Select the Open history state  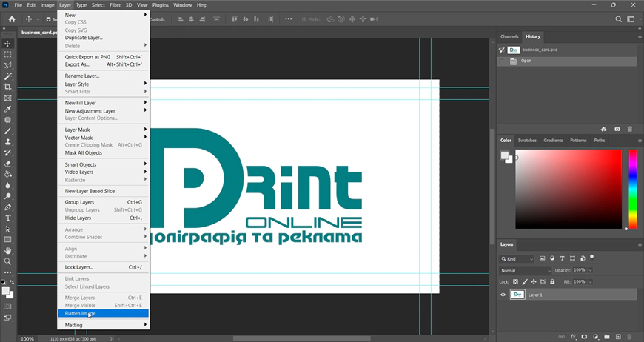click(x=567, y=61)
